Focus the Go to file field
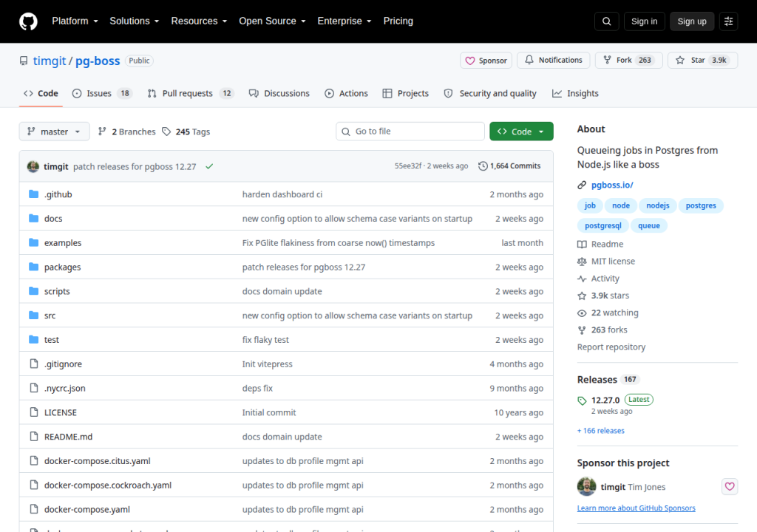The height and width of the screenshot is (532, 757). tap(410, 132)
